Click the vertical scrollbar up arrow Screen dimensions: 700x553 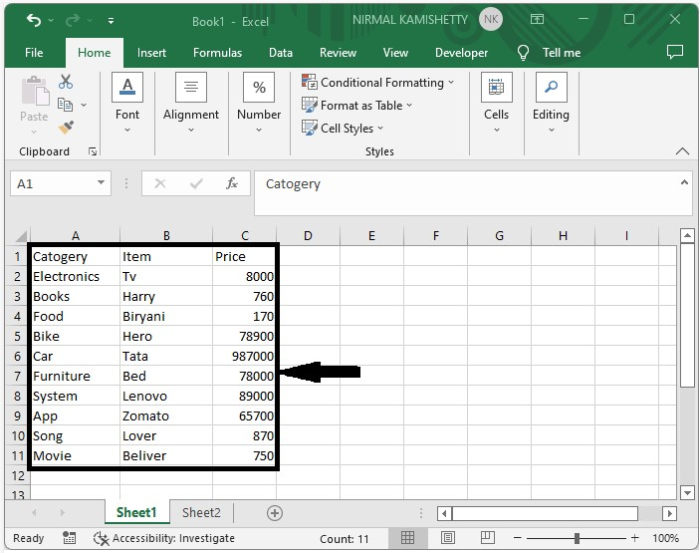[x=688, y=235]
